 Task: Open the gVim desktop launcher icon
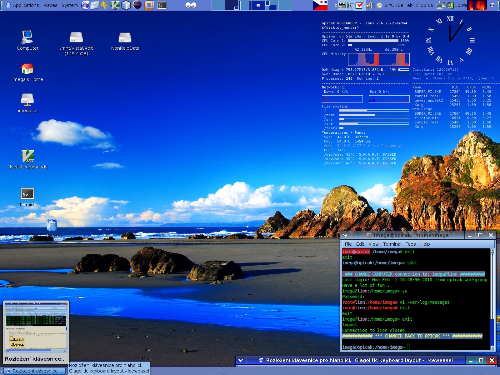27,156
